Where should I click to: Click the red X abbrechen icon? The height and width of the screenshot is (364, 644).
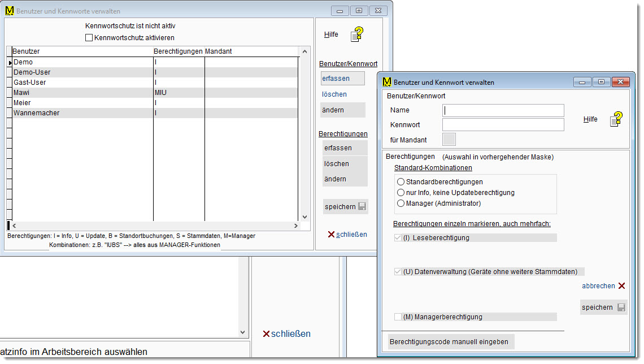(621, 286)
